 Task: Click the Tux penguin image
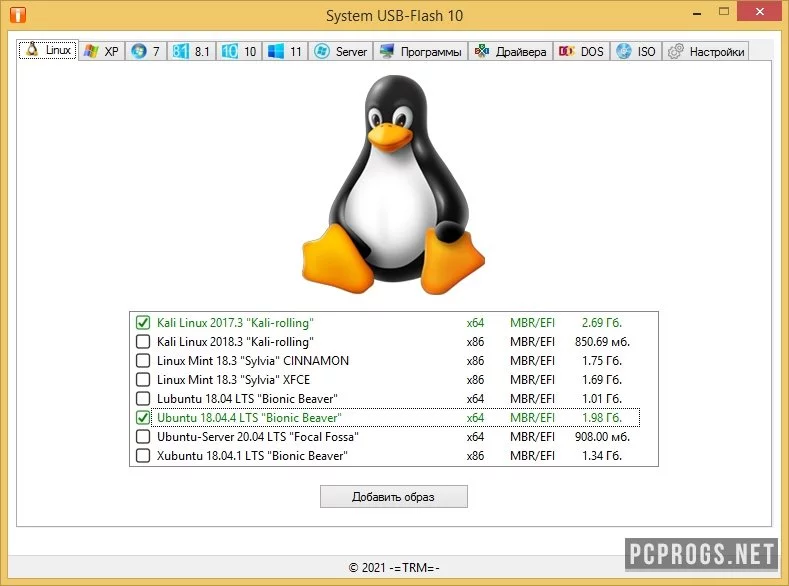[x=393, y=185]
